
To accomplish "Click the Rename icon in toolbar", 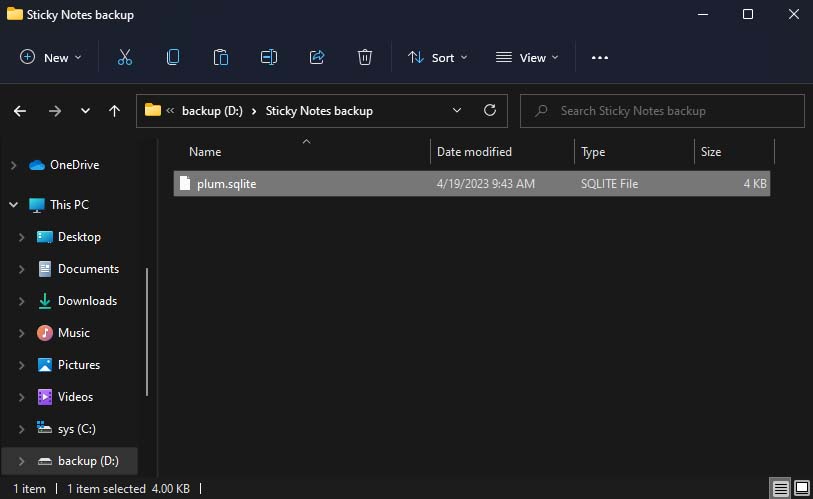I will (269, 58).
